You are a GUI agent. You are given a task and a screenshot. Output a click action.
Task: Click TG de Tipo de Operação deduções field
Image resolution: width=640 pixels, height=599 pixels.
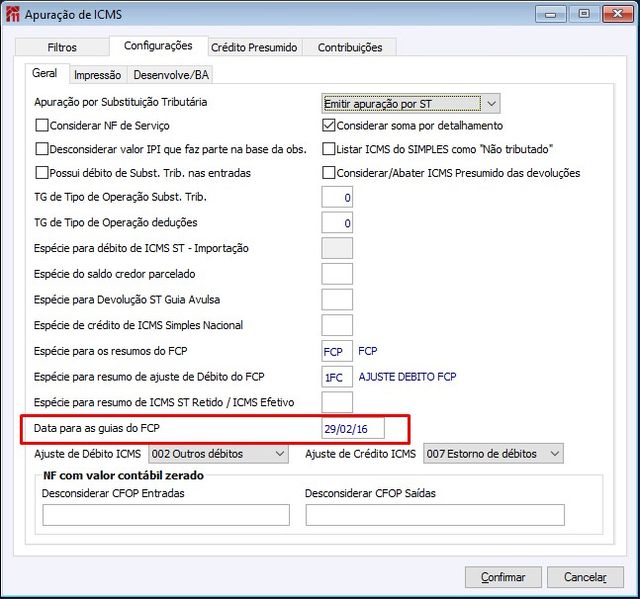(337, 223)
